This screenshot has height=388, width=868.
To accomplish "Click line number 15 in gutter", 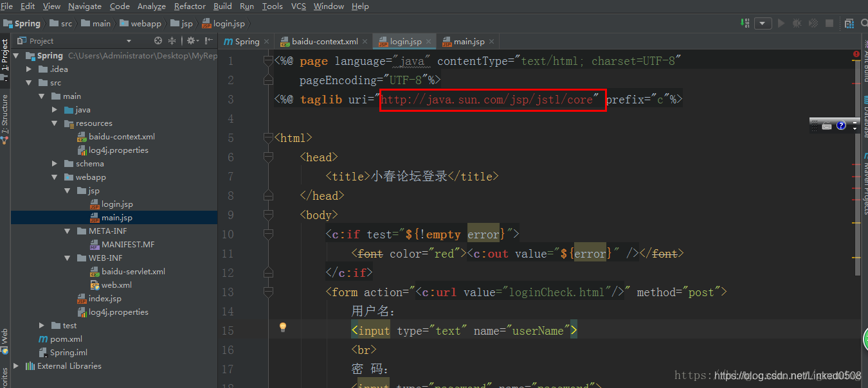I will click(227, 331).
